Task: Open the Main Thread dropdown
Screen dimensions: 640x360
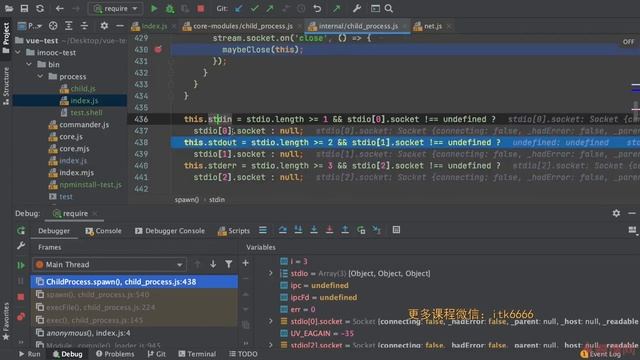Action: [x=109, y=264]
